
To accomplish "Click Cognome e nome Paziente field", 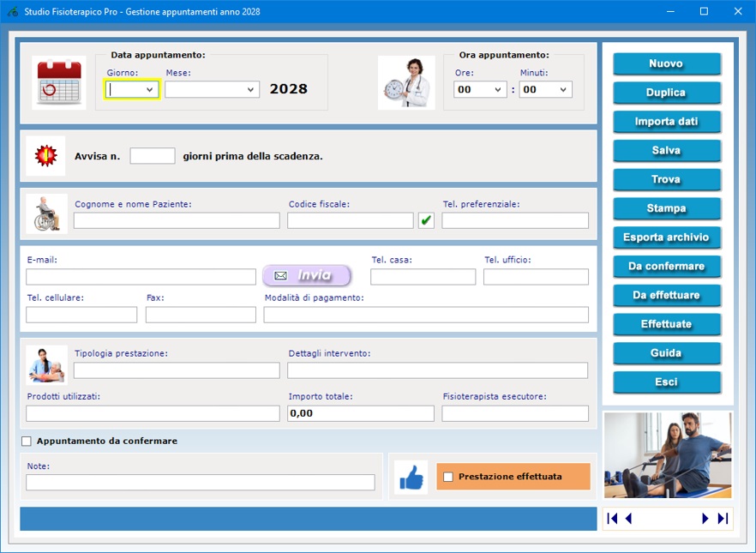I will (x=177, y=220).
